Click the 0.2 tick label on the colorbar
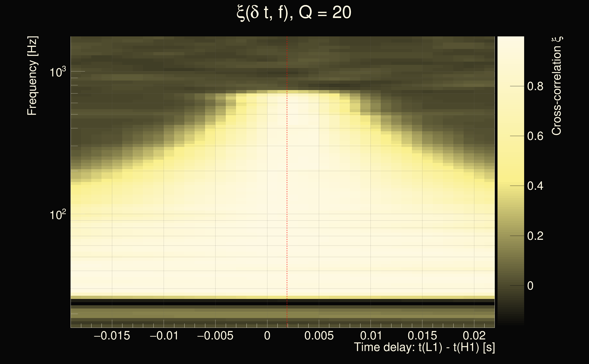This screenshot has height=364, width=589. pos(535,236)
